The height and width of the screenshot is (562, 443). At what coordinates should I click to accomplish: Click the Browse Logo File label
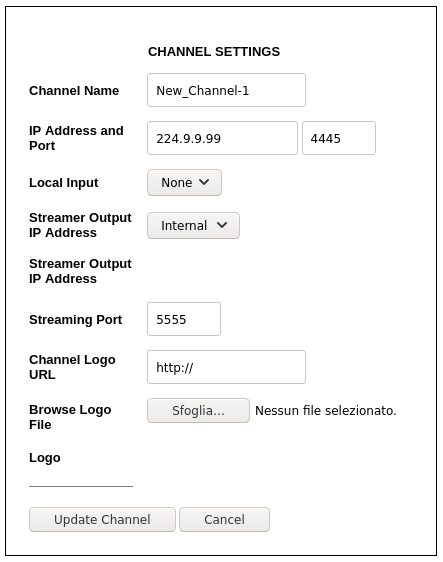point(70,417)
